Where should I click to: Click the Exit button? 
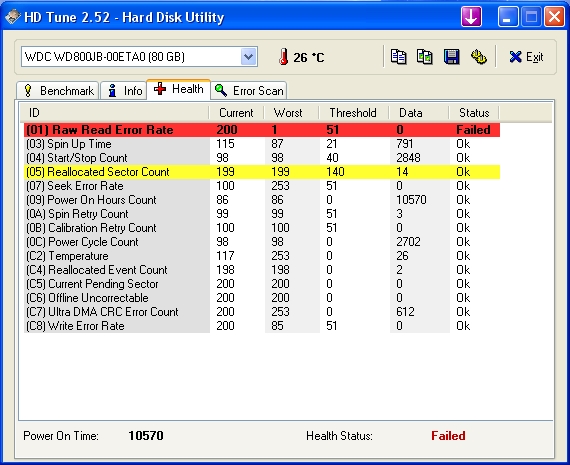[526, 57]
